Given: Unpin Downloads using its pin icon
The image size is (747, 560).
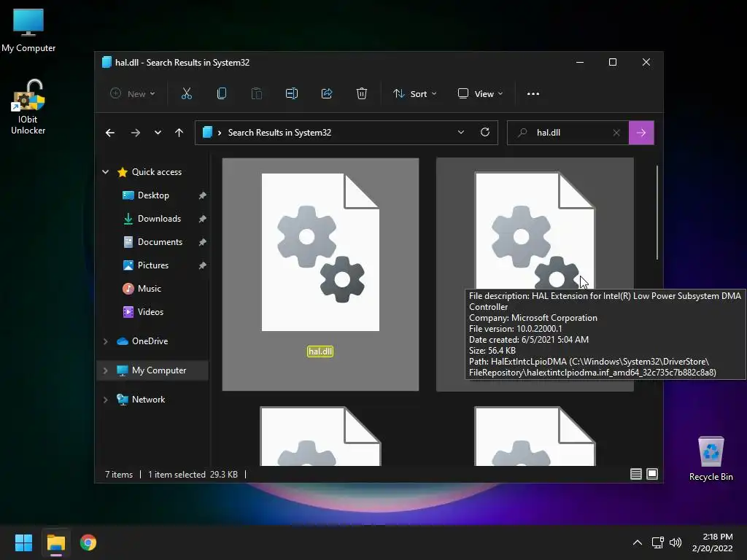Looking at the screenshot, I should pyautogui.click(x=203, y=219).
